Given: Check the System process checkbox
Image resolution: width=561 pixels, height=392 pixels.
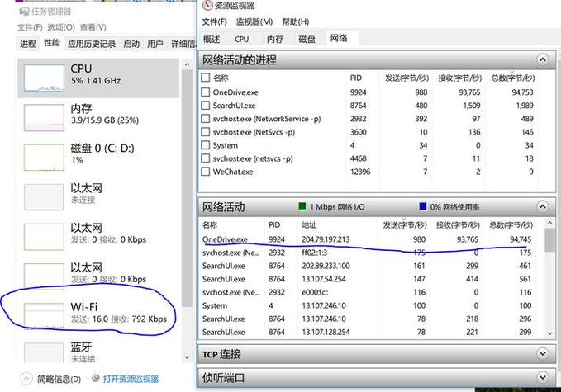Looking at the screenshot, I should coord(206,145).
